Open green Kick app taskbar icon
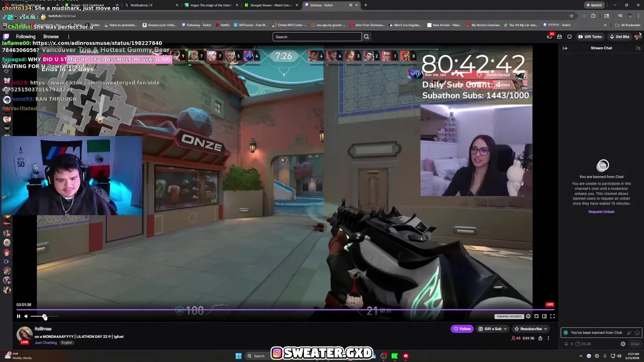The image size is (644, 362). 394,356
